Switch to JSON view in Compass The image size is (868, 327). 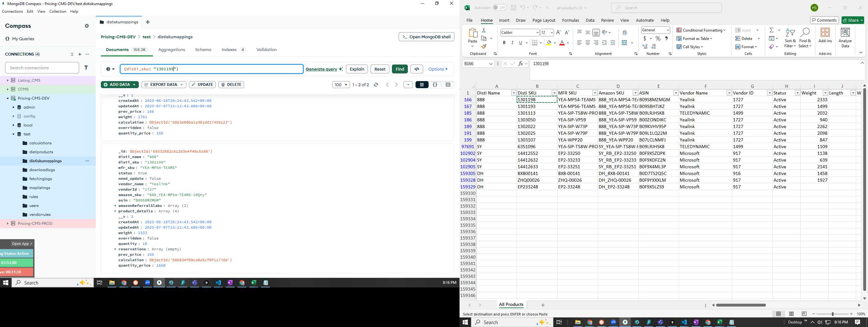click(435, 85)
